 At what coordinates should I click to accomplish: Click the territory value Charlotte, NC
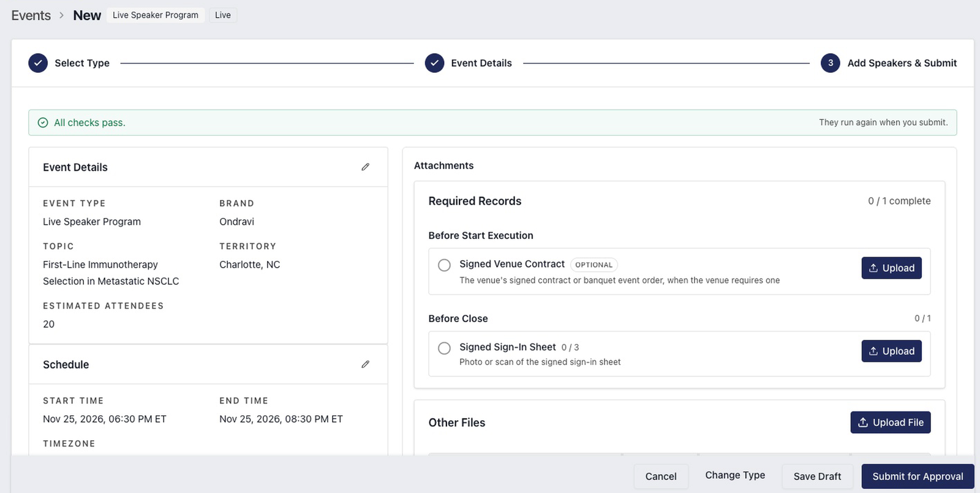pyautogui.click(x=250, y=265)
